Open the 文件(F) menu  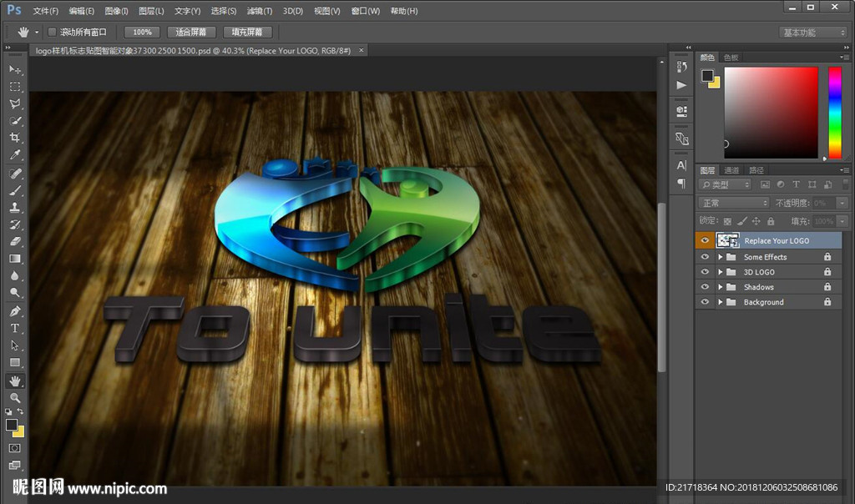click(x=46, y=11)
